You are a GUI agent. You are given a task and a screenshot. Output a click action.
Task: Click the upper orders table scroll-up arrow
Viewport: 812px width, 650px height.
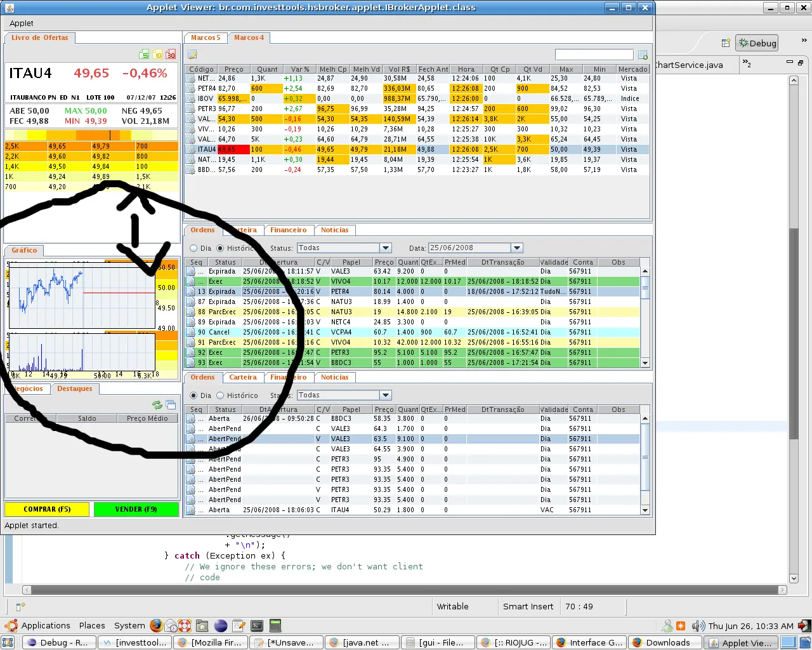(645, 271)
